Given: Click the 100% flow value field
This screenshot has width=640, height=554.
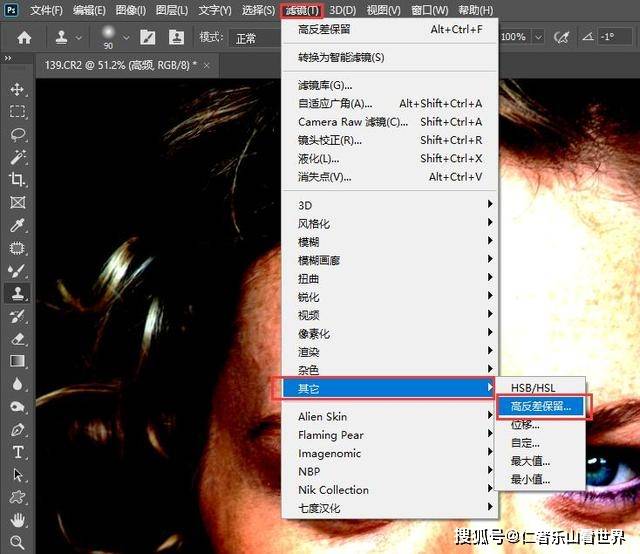Looking at the screenshot, I should 514,37.
